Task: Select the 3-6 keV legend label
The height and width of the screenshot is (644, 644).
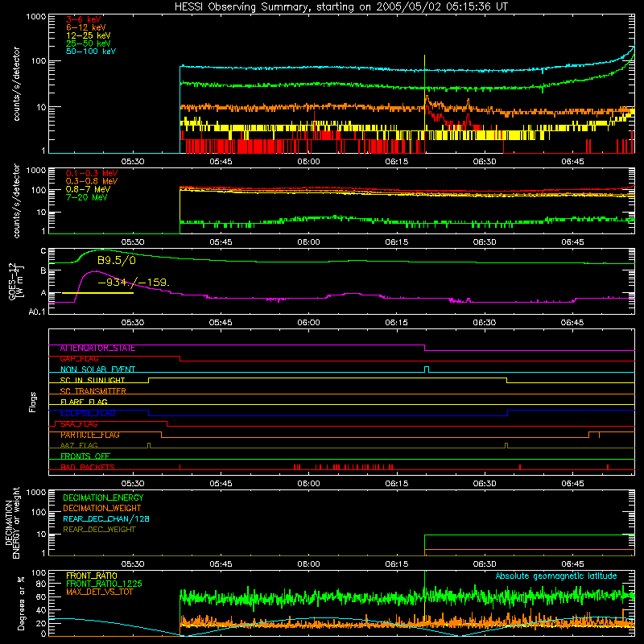Action: [83, 19]
